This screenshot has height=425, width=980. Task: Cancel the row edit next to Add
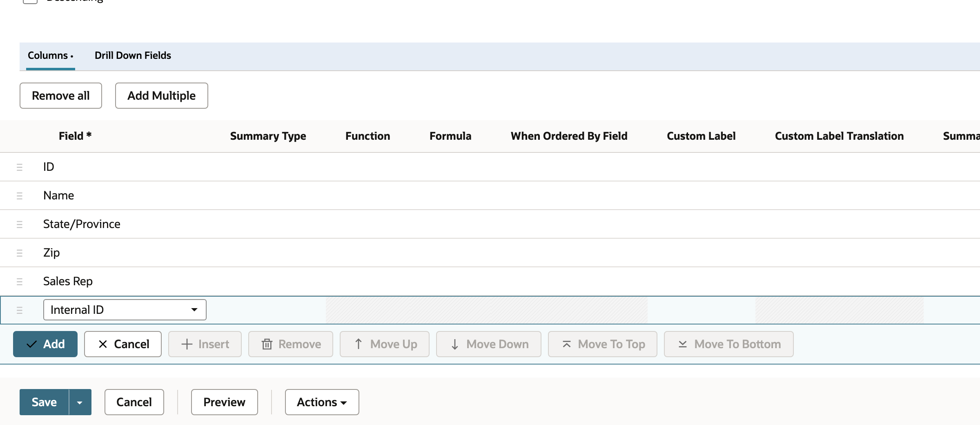point(123,344)
